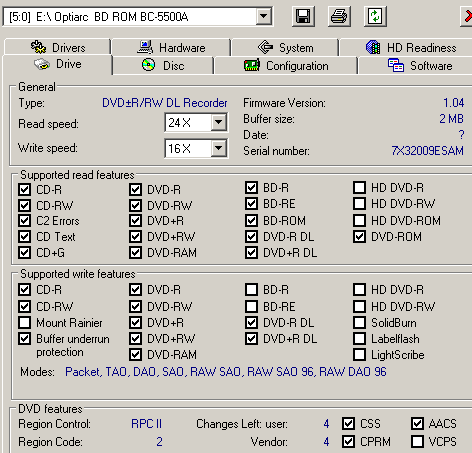This screenshot has height=453, width=472.
Task: Click the Date question mark value
Action: pos(461,135)
